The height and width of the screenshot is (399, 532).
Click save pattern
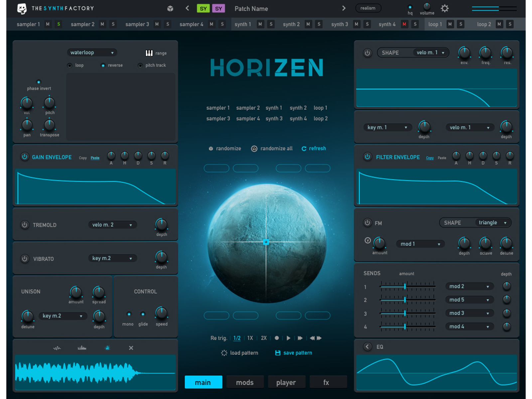coord(293,352)
